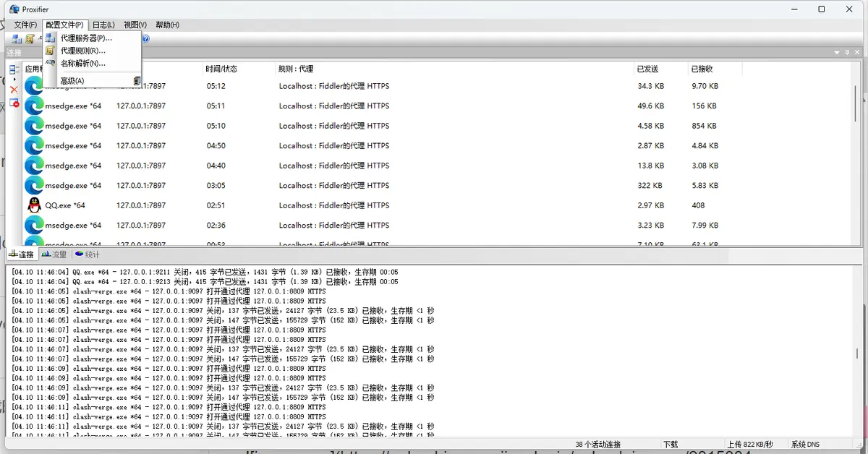Click 127.0.0.1:7897 target in the 02:36 row
Viewport: 868px width, 454px height.
click(141, 226)
